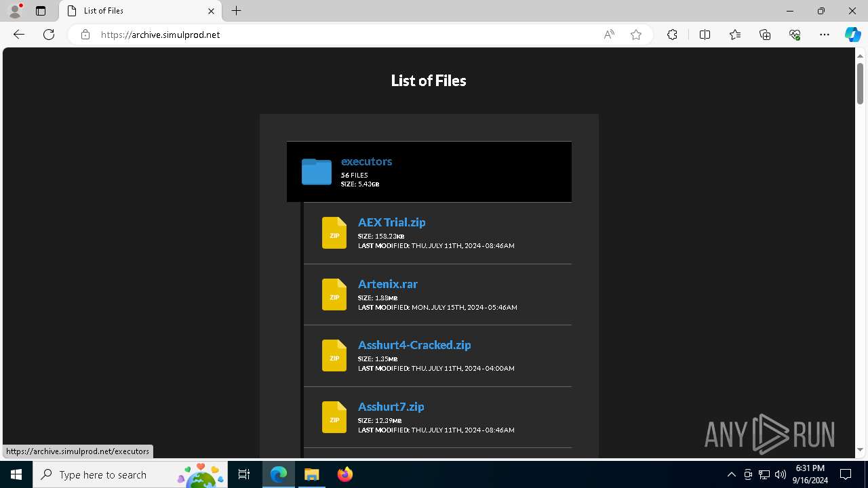The height and width of the screenshot is (488, 868).
Task: Refresh the current page
Action: [49, 35]
